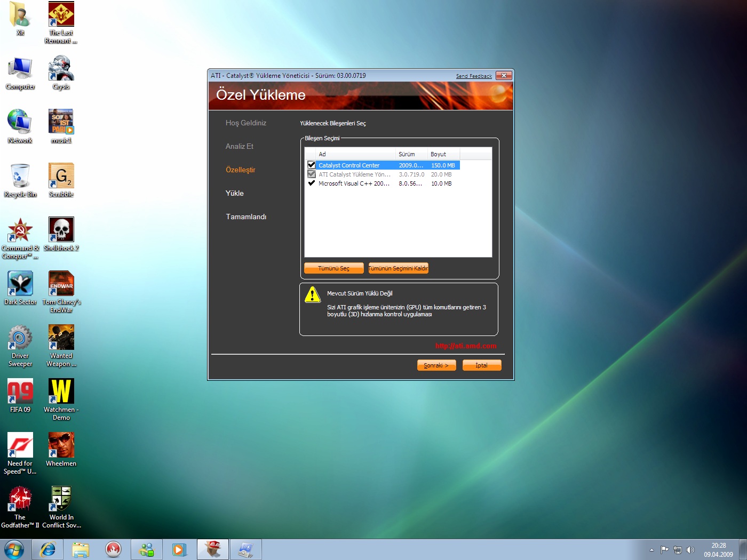Select the 10.0 MB size cell
This screenshot has height=560, width=747.
441,183
